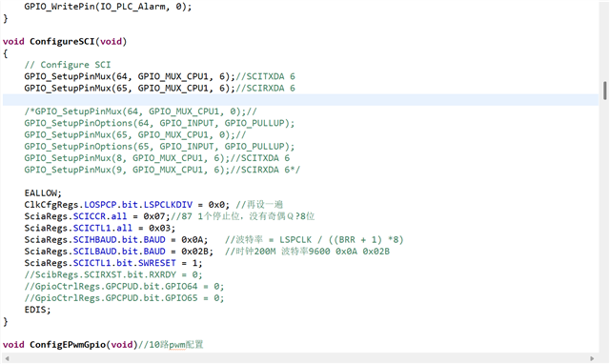Click LSPCLKDIV in the ClkCfgRegs line
The height and width of the screenshot is (364, 610).
click(x=168, y=205)
